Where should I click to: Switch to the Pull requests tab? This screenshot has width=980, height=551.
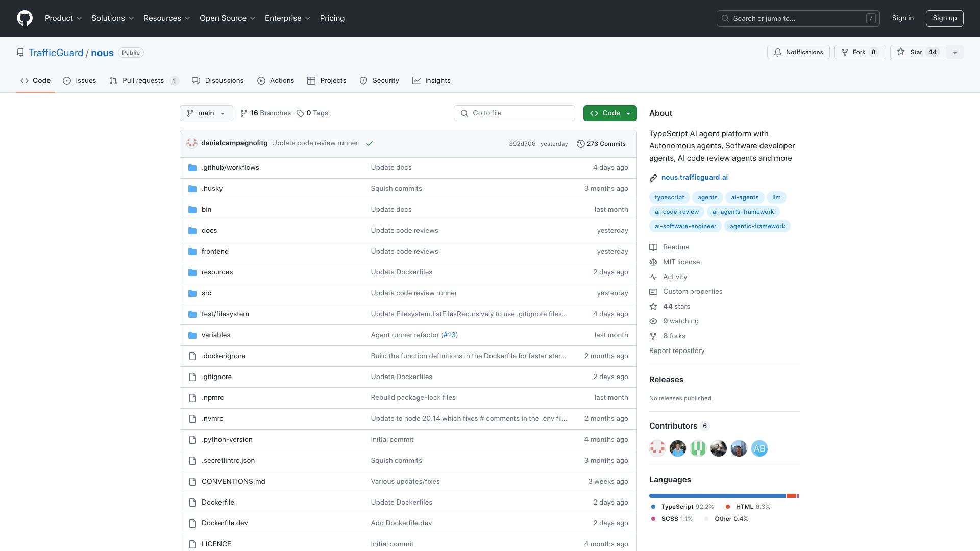pos(144,81)
